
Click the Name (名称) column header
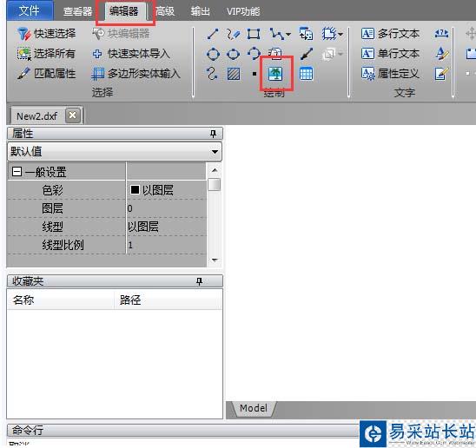[61, 300]
